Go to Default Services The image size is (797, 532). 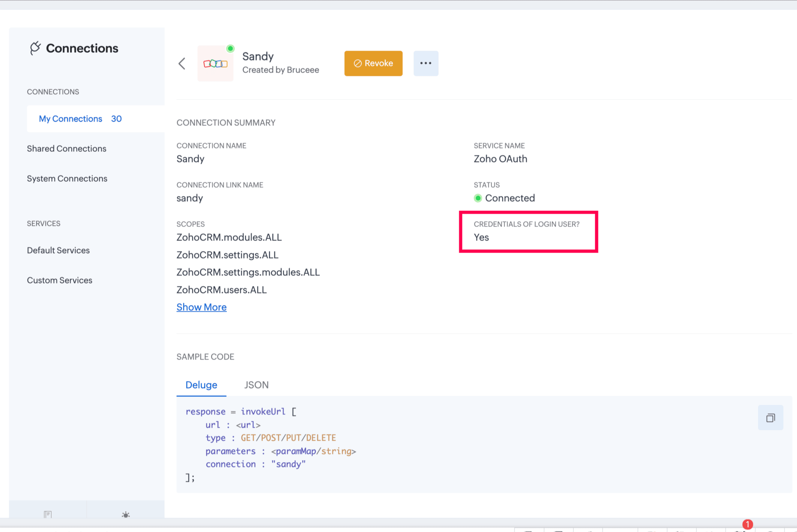(59, 250)
